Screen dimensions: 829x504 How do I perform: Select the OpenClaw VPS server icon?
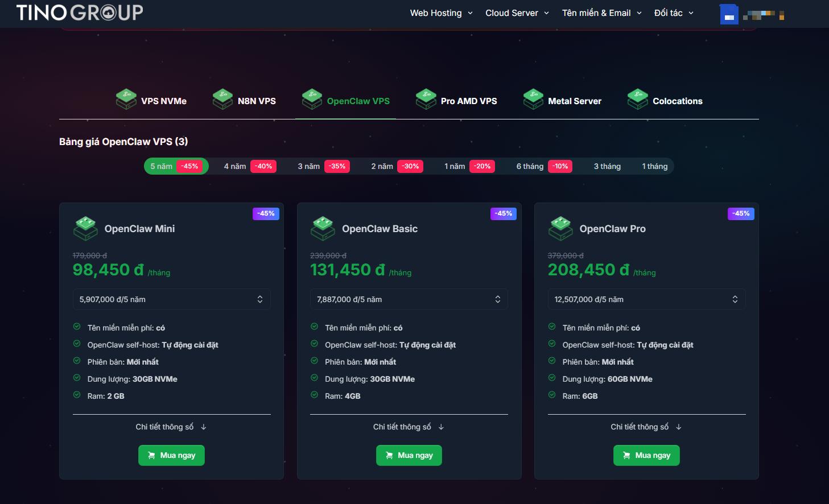[312, 98]
